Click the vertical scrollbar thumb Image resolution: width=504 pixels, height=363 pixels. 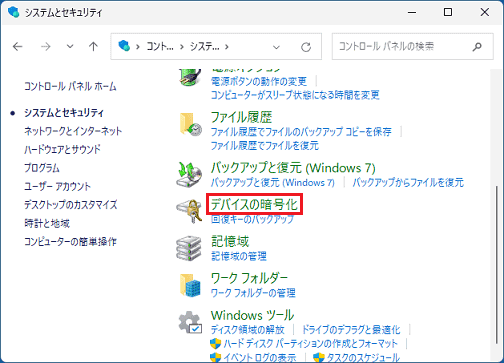496,265
